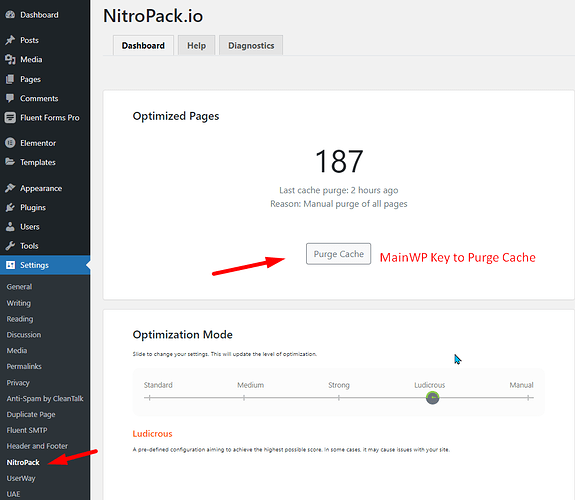Screen dimensions: 575x500
Task: Open Plugins via the plug icon
Action: click(x=10, y=208)
